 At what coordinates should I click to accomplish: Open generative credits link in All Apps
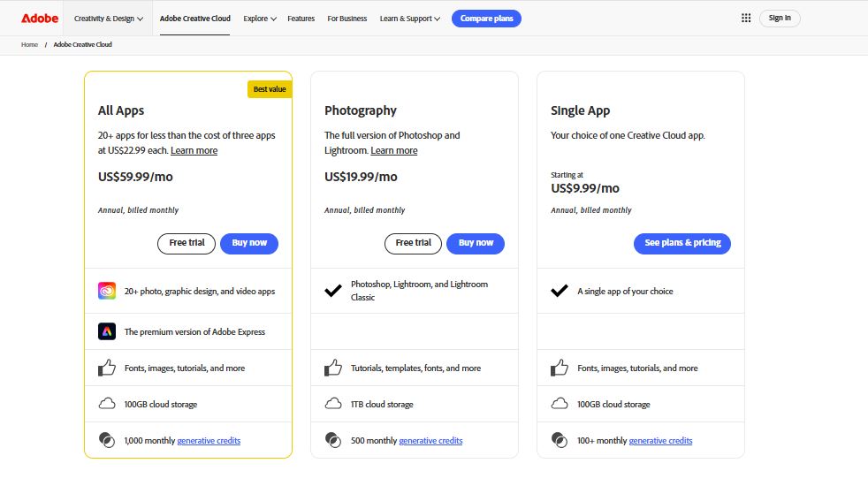(209, 441)
